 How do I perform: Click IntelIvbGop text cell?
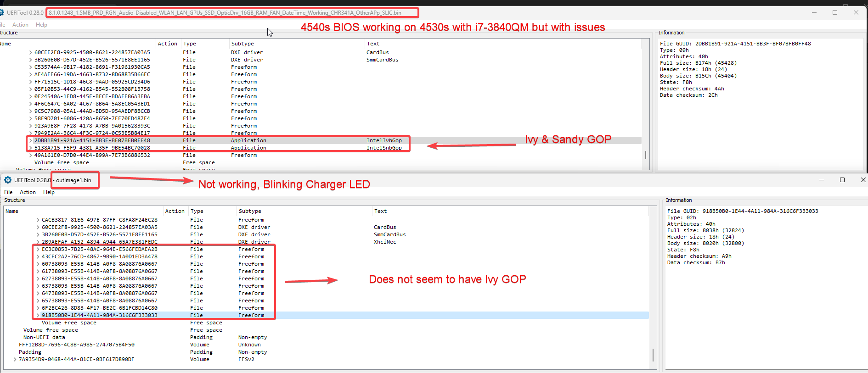pyautogui.click(x=384, y=140)
